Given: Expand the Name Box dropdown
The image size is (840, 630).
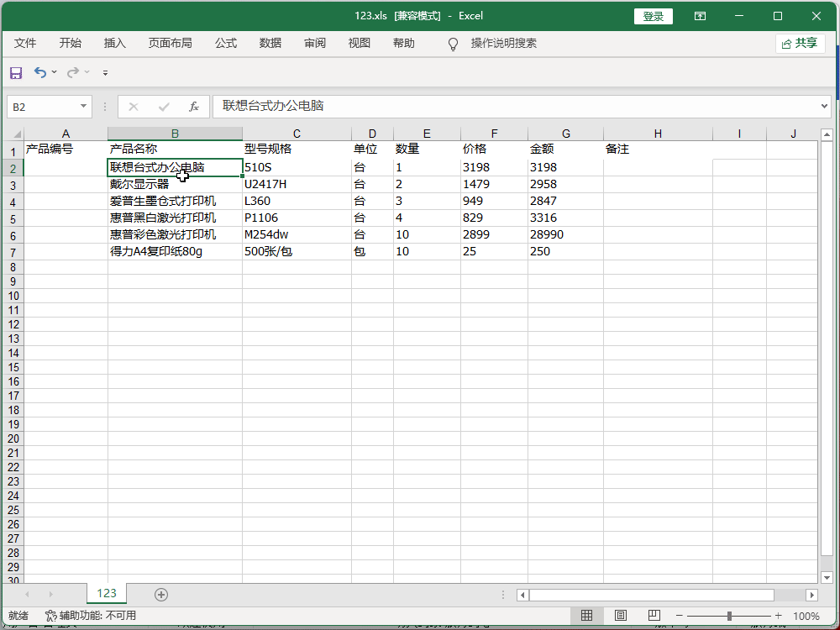Looking at the screenshot, I should pos(83,106).
